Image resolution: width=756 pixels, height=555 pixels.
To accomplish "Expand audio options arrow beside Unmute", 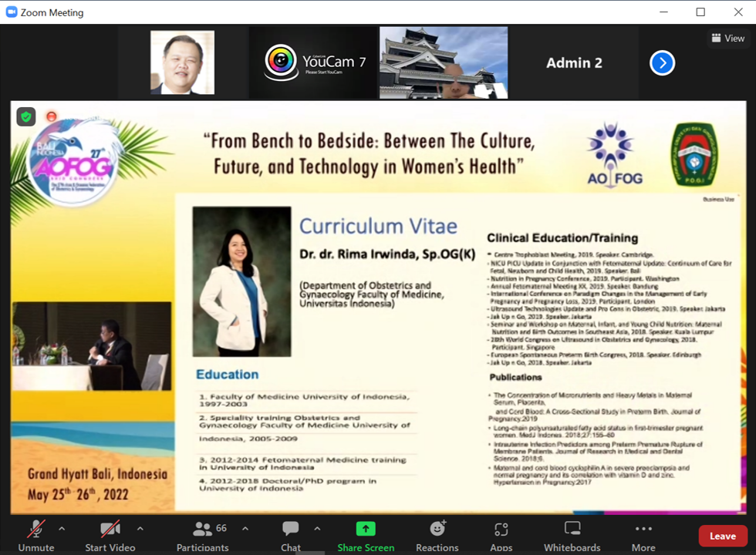I will (x=62, y=529).
